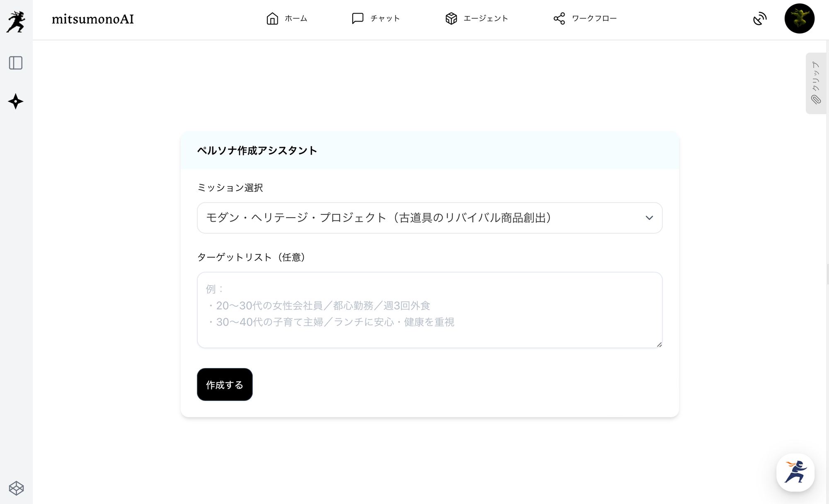The image size is (829, 504).
Task: Open the floating ninja assistant button
Action: (795, 472)
